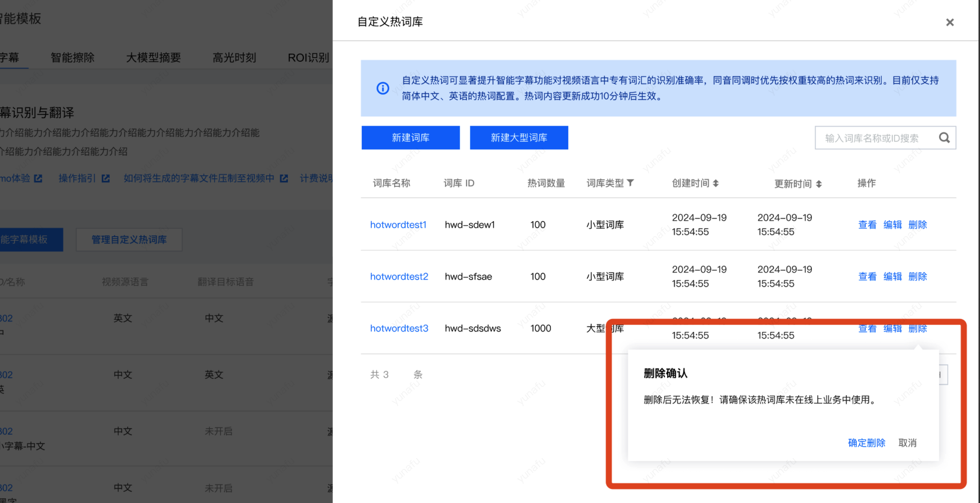This screenshot has width=980, height=503.
Task: Click 翻译目标语音 column header in background
Action: [225, 282]
